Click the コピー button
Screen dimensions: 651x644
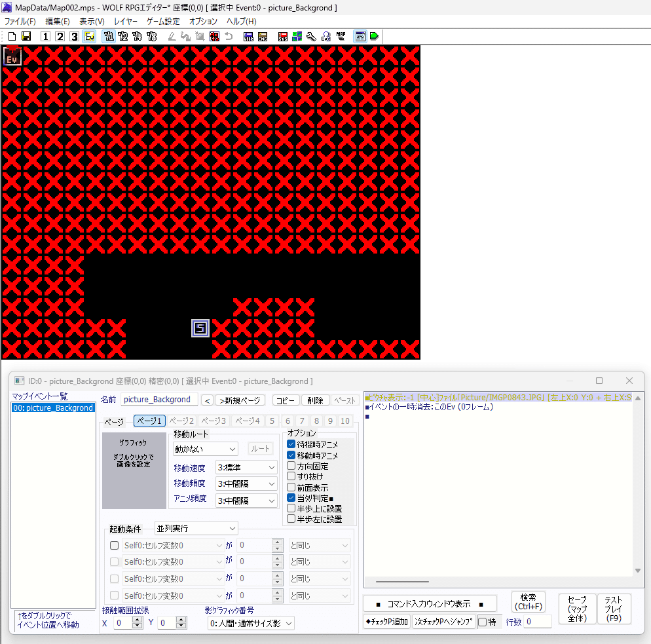[286, 400]
